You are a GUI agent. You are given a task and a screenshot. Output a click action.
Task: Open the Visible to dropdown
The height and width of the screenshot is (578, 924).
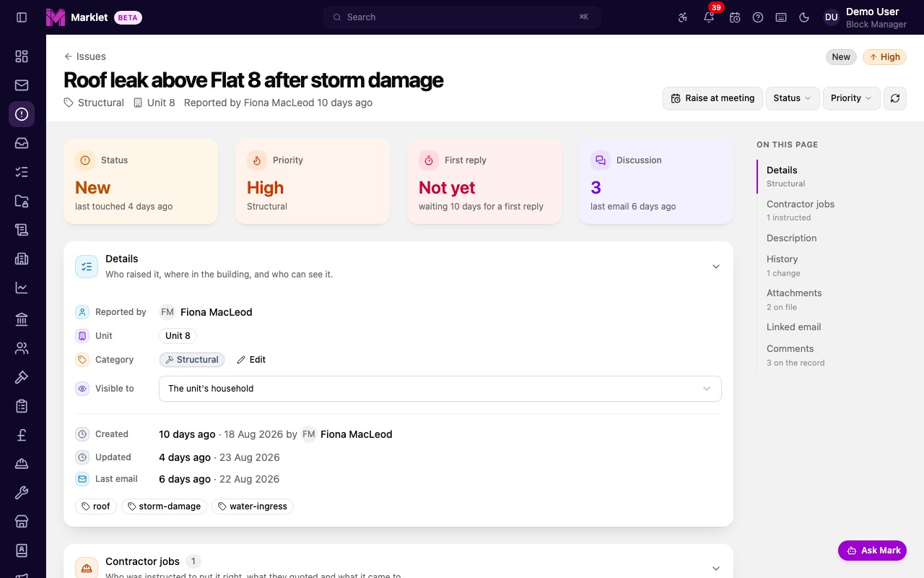pos(440,389)
